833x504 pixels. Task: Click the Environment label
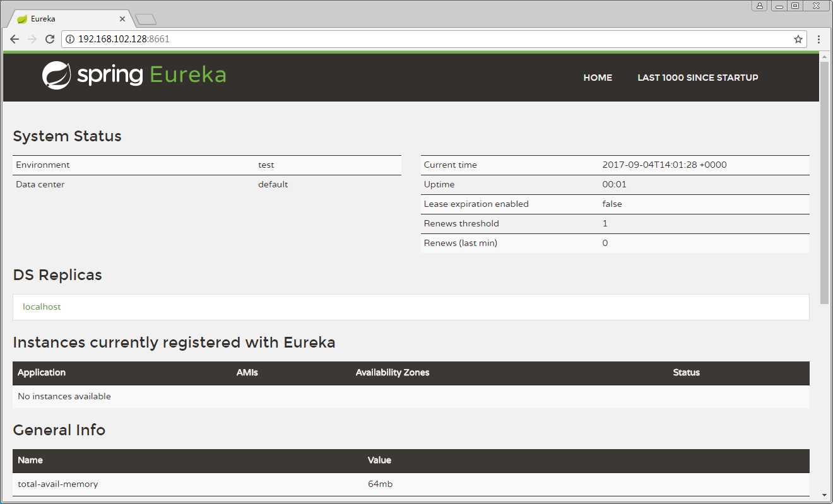[43, 165]
